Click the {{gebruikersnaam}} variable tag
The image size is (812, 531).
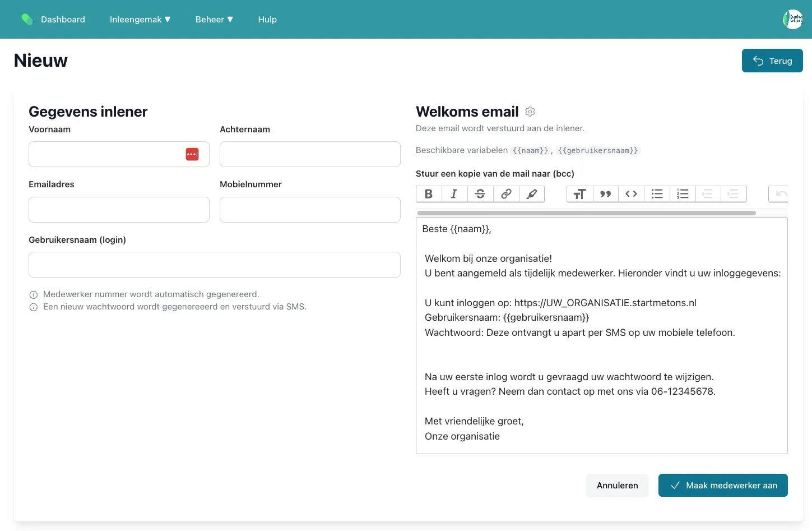pos(598,150)
